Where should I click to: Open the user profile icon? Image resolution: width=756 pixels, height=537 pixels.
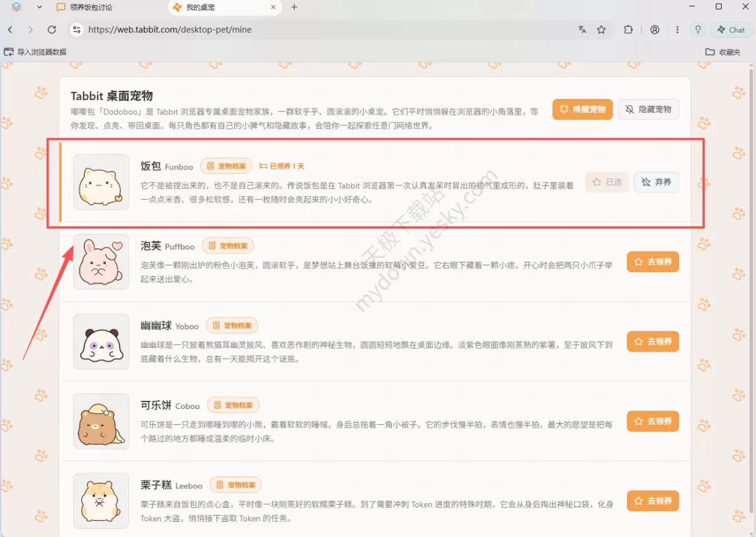pyautogui.click(x=655, y=30)
